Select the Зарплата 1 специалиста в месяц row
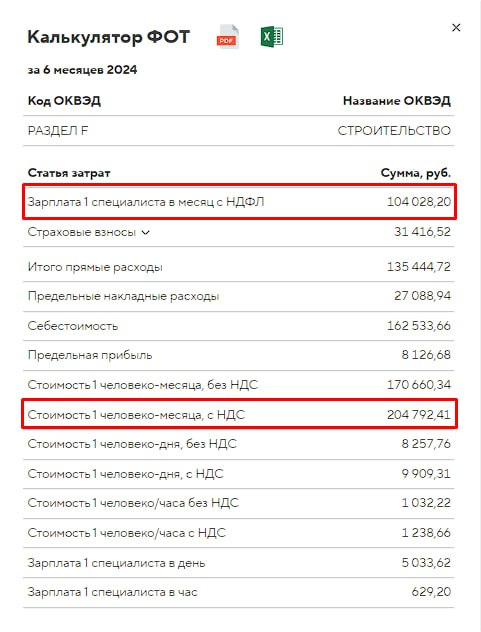The width and height of the screenshot is (481, 632). pos(239,202)
